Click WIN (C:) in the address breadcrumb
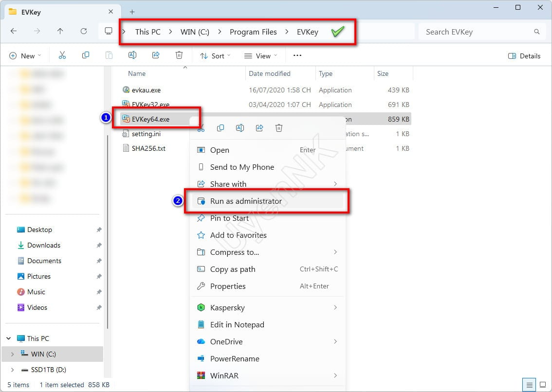552x392 pixels. 195,32
